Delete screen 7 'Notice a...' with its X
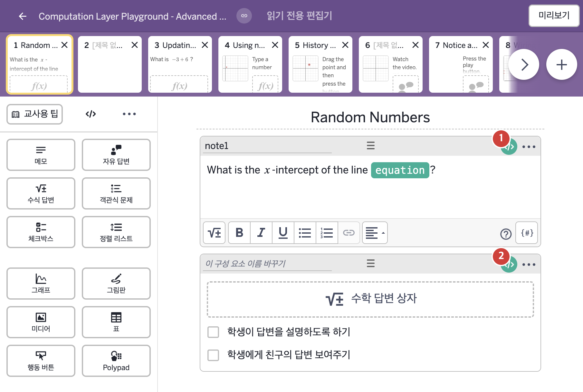The image size is (583, 392). 486,45
